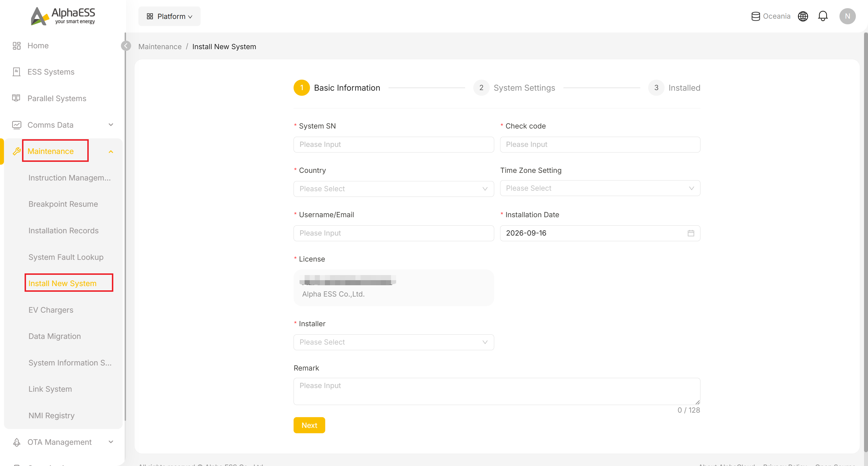Click the Oceania server region icon

[x=756, y=16]
